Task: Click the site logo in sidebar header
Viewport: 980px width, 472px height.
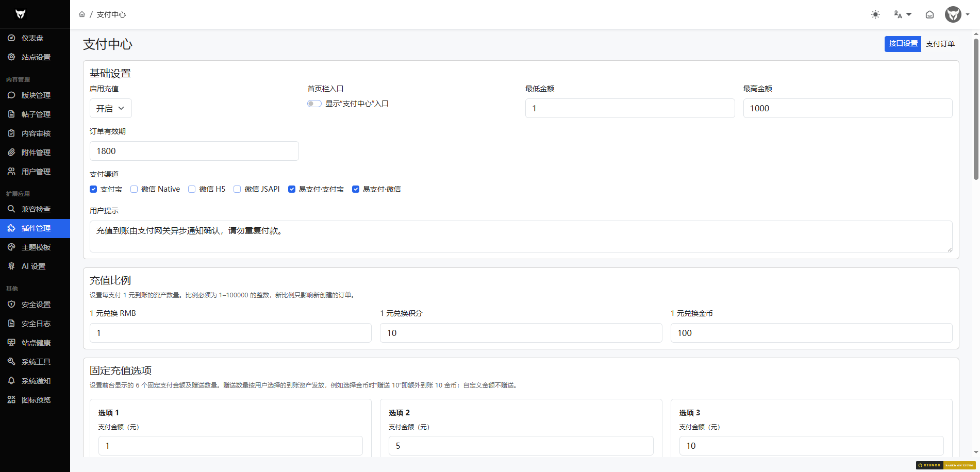Action: 21,14
